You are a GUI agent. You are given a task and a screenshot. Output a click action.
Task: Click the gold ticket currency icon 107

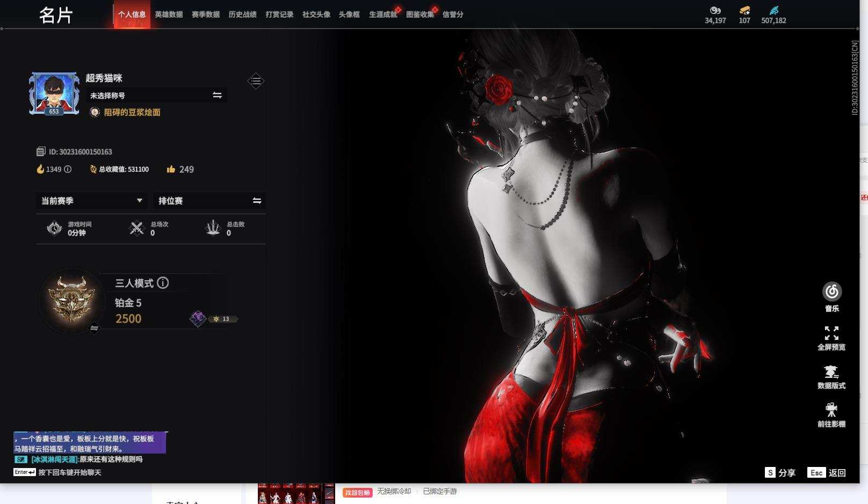pyautogui.click(x=744, y=10)
